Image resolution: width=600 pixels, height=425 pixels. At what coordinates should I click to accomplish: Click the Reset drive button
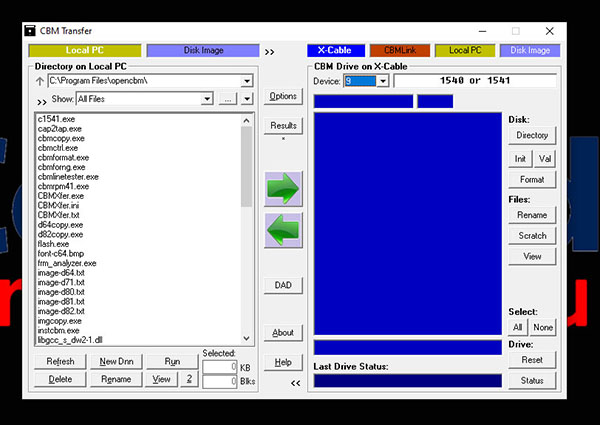[x=532, y=360]
